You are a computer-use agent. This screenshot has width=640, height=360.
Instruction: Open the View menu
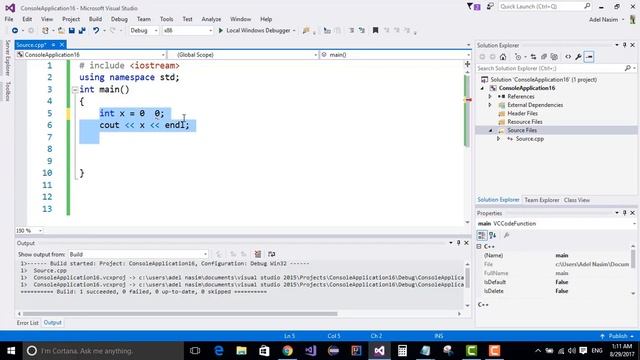click(x=47, y=19)
